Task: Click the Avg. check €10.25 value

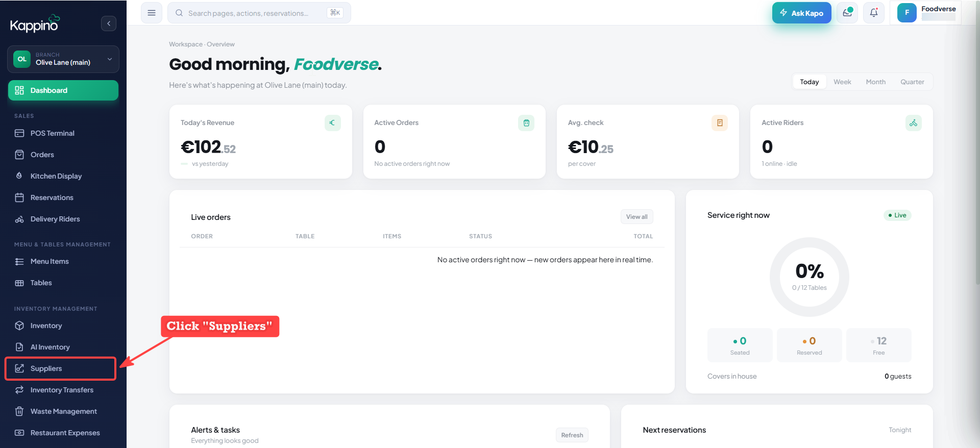Action: [x=591, y=147]
